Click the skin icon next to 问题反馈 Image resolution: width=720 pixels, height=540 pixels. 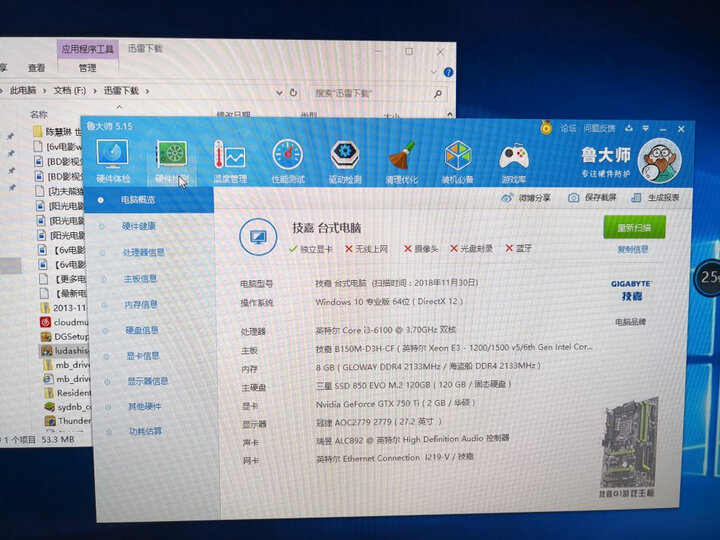pos(629,129)
